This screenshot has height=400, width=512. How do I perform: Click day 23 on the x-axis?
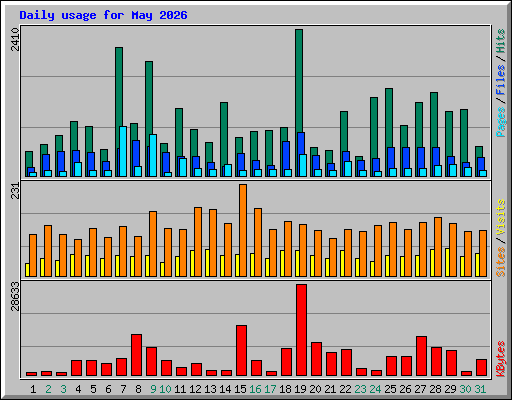tap(360, 389)
